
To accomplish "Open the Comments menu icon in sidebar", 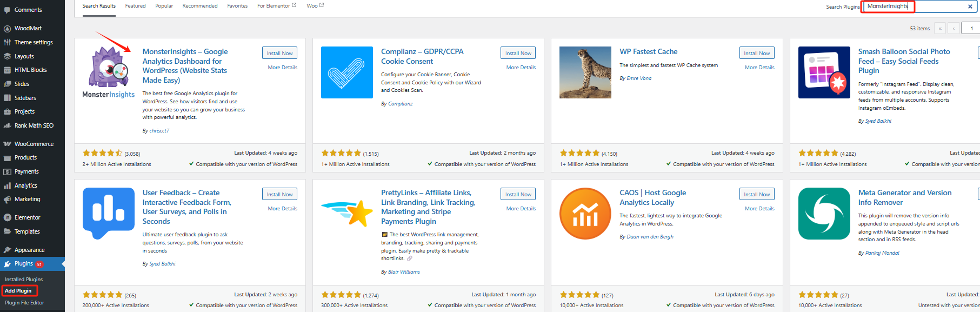I will (x=7, y=10).
